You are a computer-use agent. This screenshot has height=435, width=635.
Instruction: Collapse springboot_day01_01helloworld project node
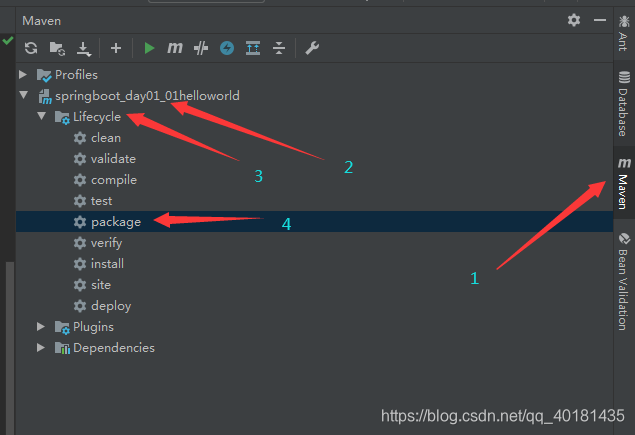pos(23,95)
